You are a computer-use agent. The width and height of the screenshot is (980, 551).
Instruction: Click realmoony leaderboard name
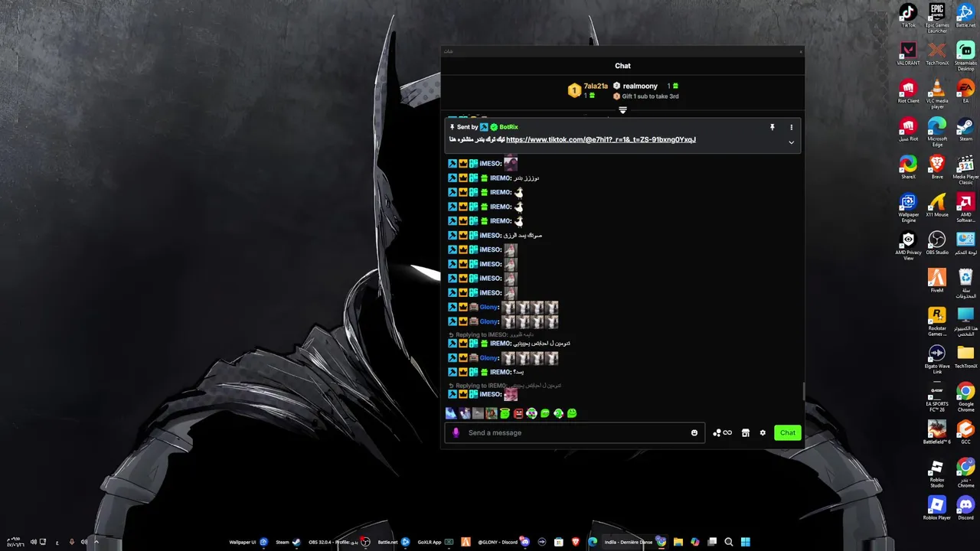tap(640, 86)
